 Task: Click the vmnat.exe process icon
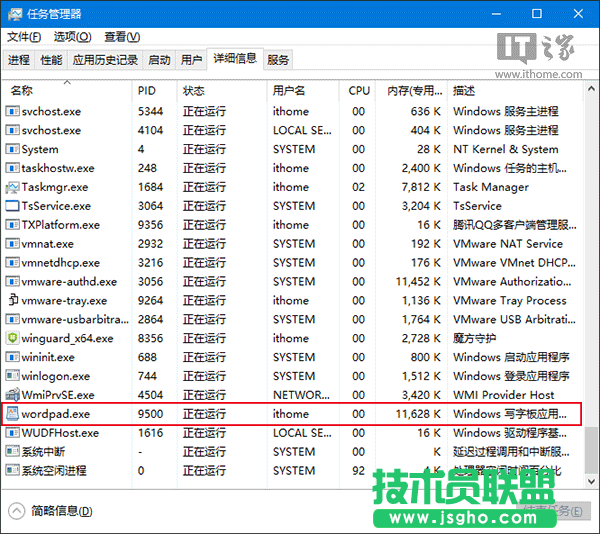pyautogui.click(x=12, y=244)
